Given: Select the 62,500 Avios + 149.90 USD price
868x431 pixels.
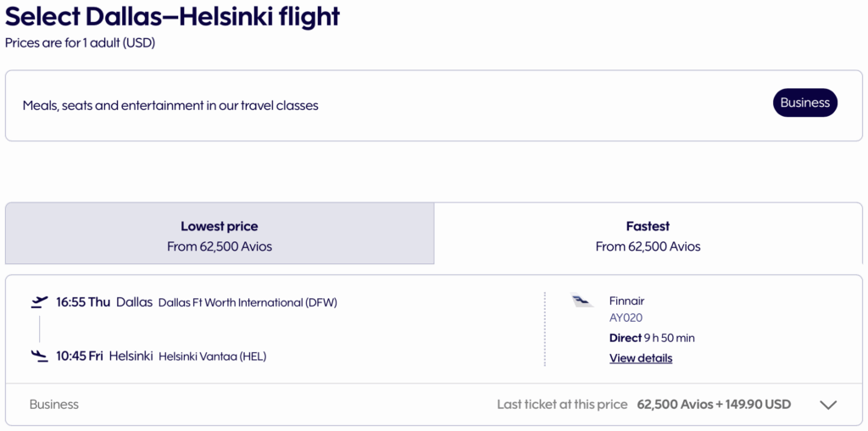Looking at the screenshot, I should coord(714,405).
